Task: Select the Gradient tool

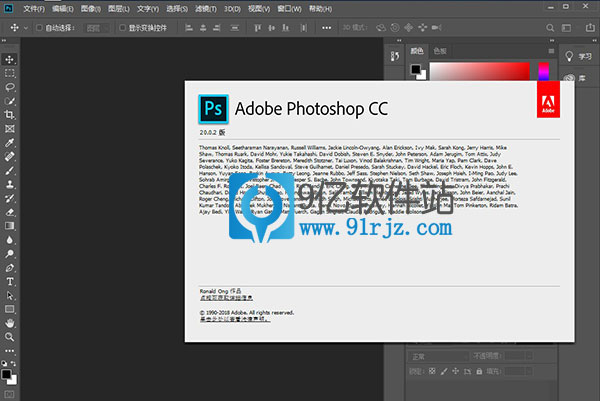Action: coord(10,226)
